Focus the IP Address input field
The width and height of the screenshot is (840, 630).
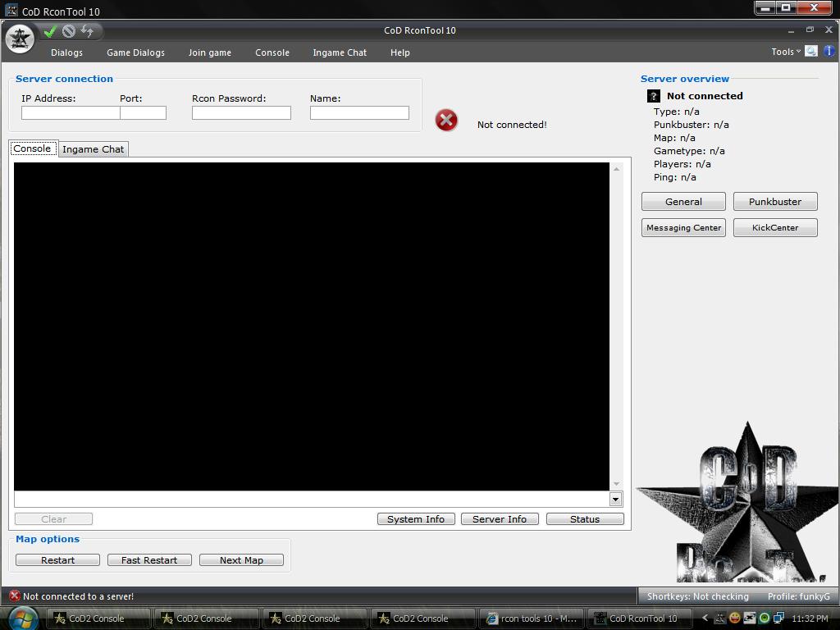pos(71,112)
